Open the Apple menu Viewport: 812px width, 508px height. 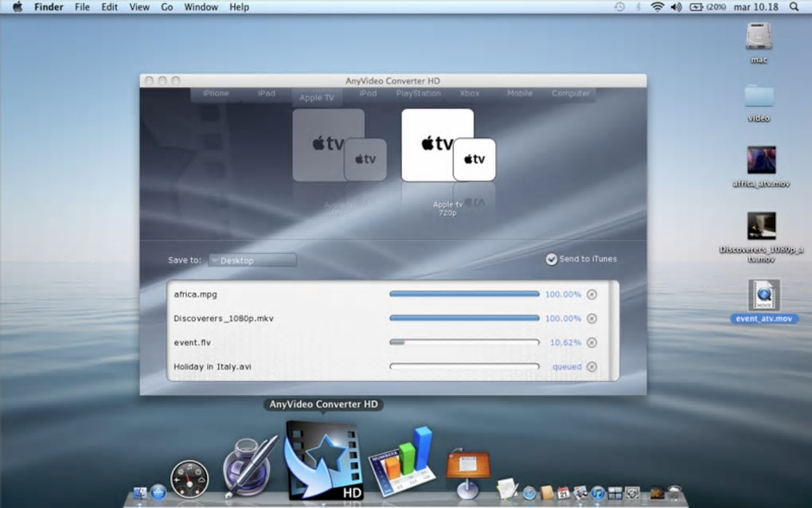[17, 6]
